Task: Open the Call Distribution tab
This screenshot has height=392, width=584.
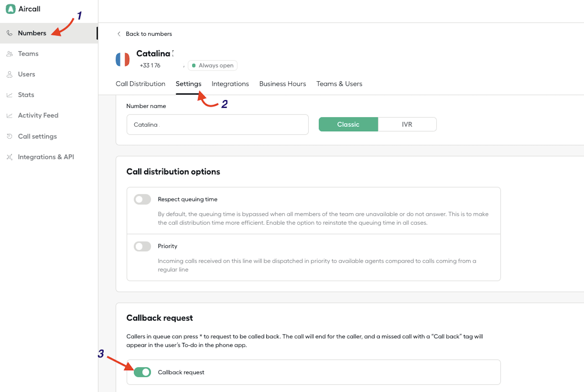Action: point(140,84)
